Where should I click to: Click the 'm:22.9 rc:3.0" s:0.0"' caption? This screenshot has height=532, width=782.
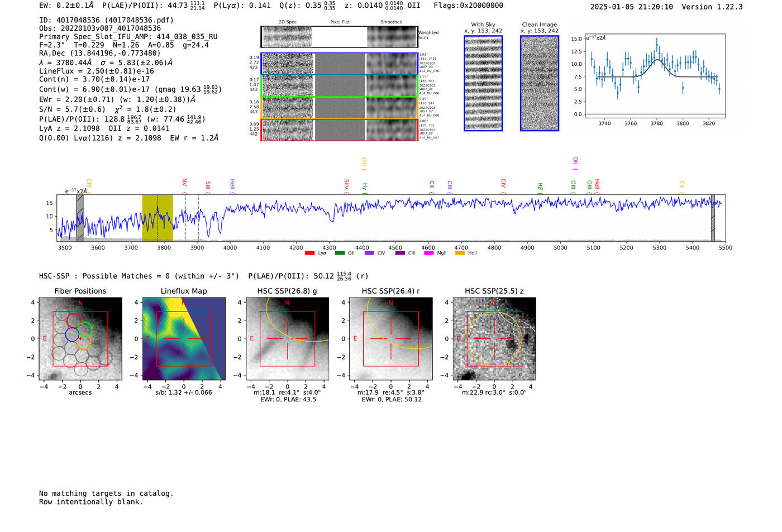click(494, 392)
